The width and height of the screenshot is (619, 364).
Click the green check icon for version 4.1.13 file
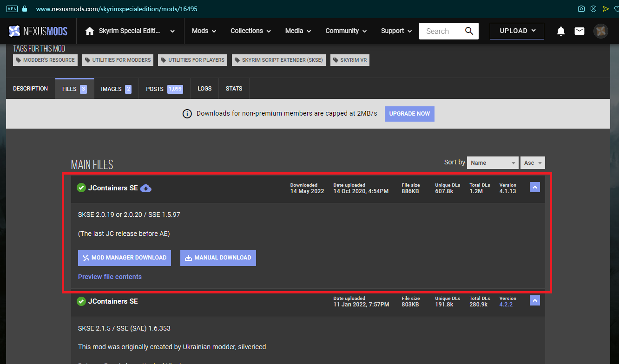pyautogui.click(x=81, y=188)
